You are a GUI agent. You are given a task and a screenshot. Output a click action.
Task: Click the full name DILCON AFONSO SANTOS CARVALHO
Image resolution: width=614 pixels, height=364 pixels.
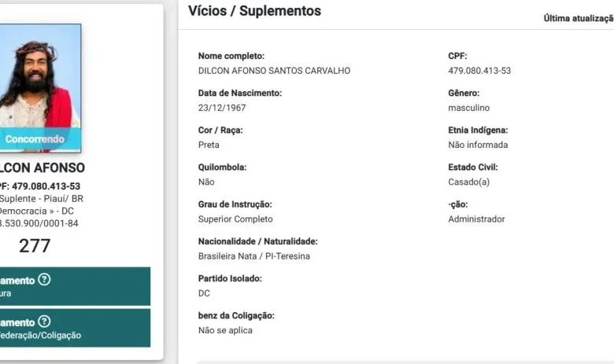coord(274,71)
